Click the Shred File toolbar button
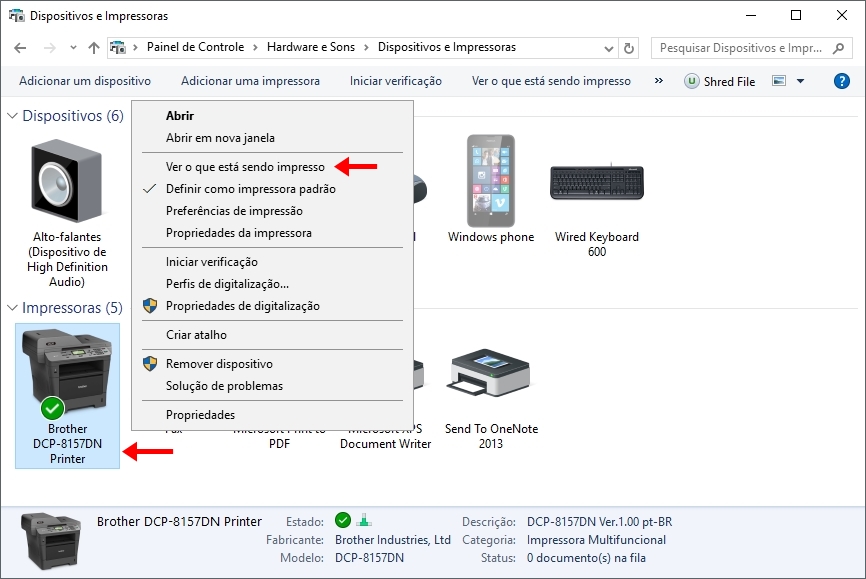The height and width of the screenshot is (579, 866). coord(720,81)
